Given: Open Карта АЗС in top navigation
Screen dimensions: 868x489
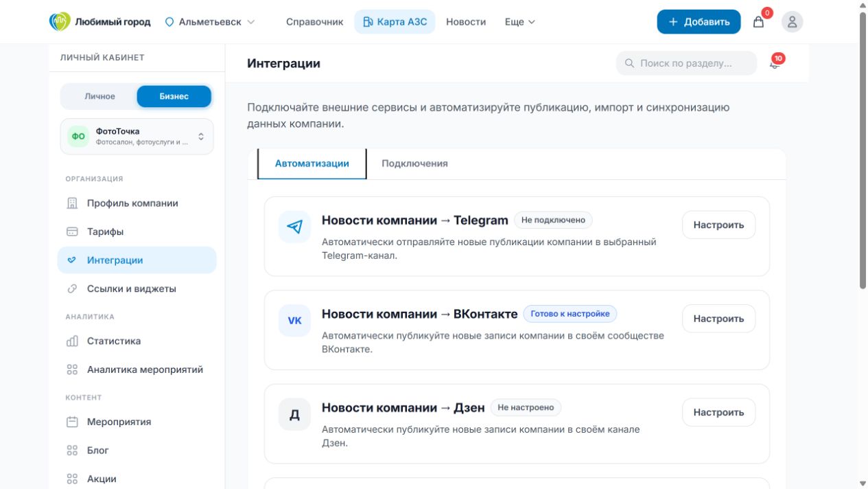Looking at the screenshot, I should (x=395, y=22).
